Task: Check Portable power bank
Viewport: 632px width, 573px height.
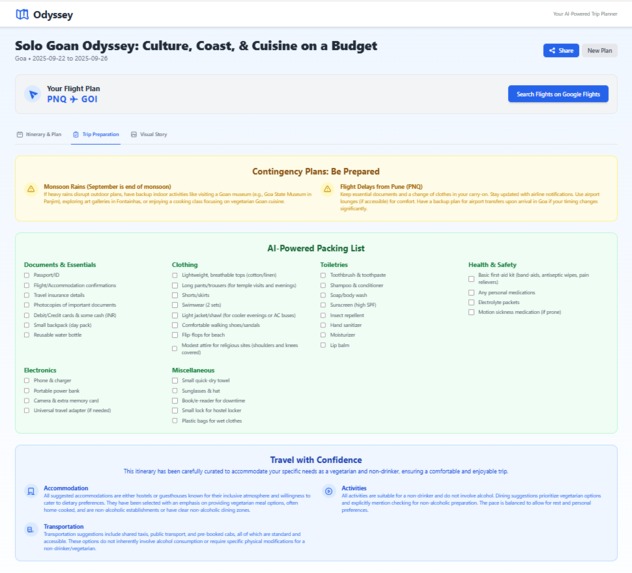Action: click(x=27, y=391)
